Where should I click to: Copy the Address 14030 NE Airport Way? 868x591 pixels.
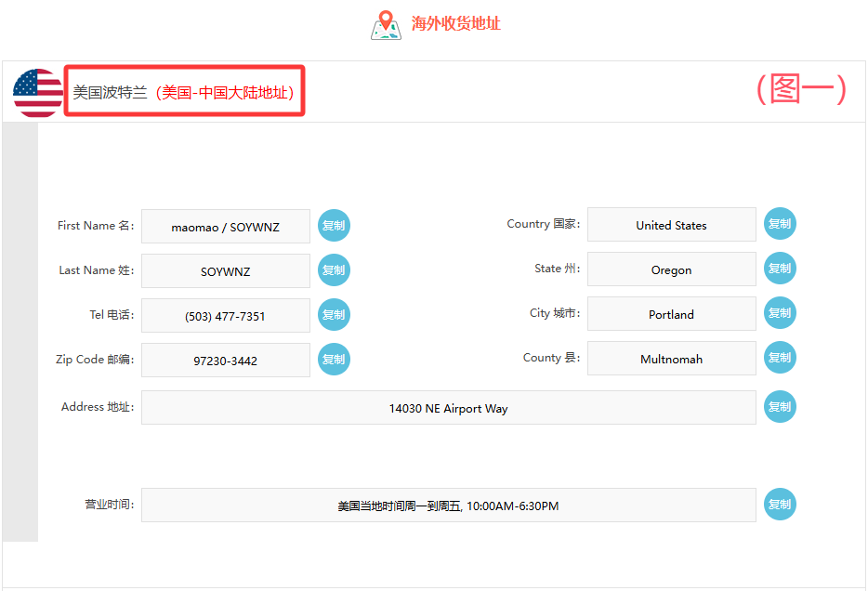click(x=780, y=406)
